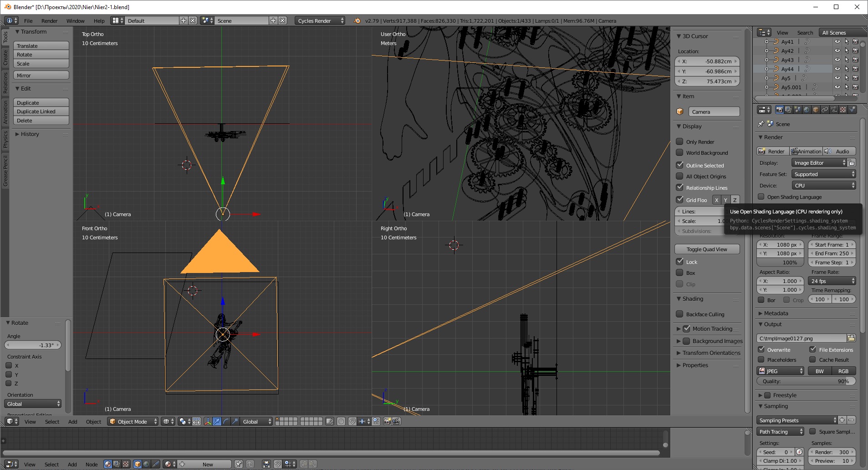Click the OpenGL render animation clapperboard icon
Viewport: 868px width, 470px height.
[x=396, y=421]
